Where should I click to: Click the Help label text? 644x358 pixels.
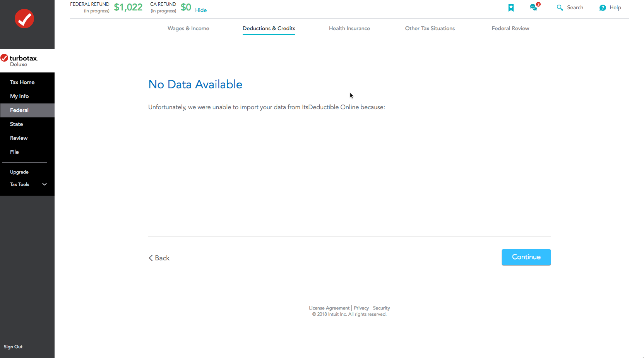point(615,7)
